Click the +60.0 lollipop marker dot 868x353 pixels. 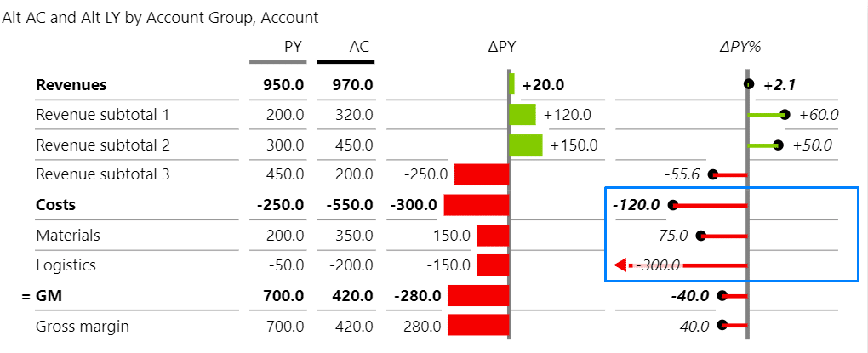tap(784, 114)
